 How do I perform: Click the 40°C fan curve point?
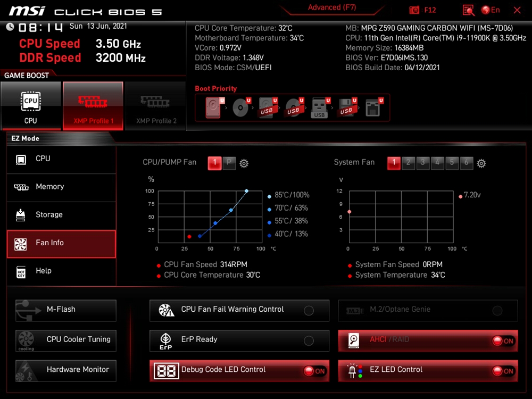200,236
